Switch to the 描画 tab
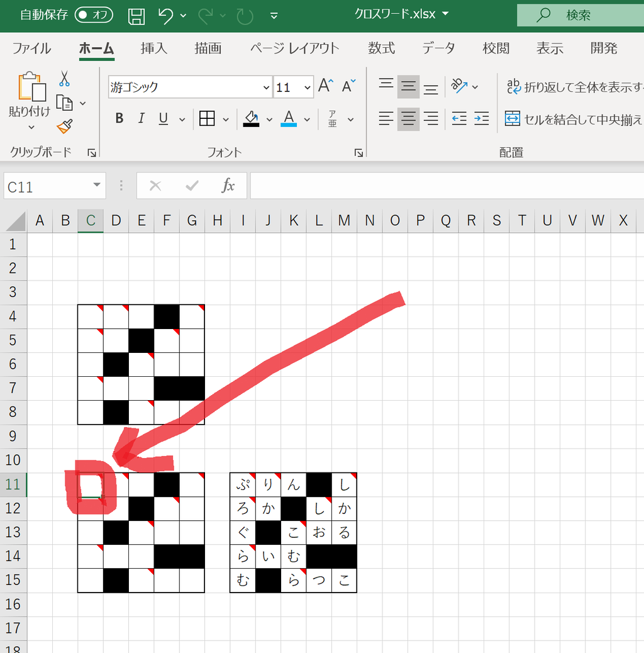Screen dimensions: 644x653 (x=208, y=48)
